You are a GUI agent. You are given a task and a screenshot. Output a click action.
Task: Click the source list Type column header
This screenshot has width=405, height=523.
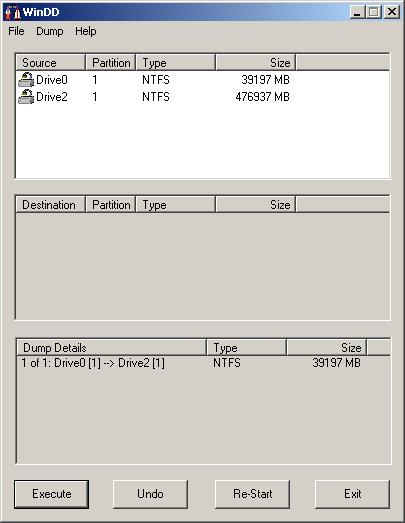[x=175, y=62]
